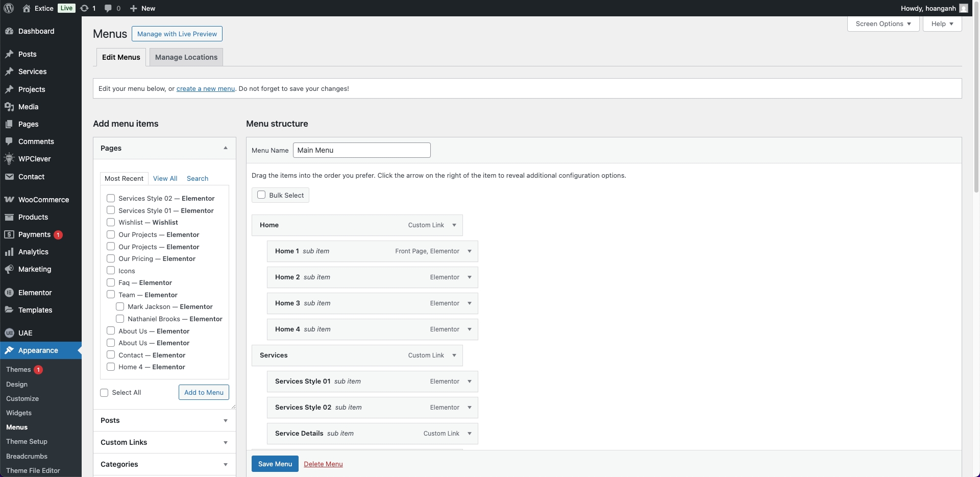Open the WooCommerce sidebar icon
The image size is (980, 477).
tap(9, 200)
